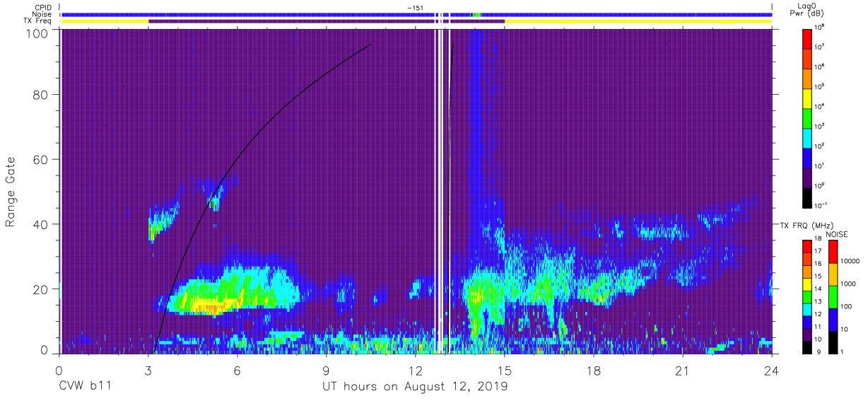Click range gate 20 tick label

tap(41, 289)
